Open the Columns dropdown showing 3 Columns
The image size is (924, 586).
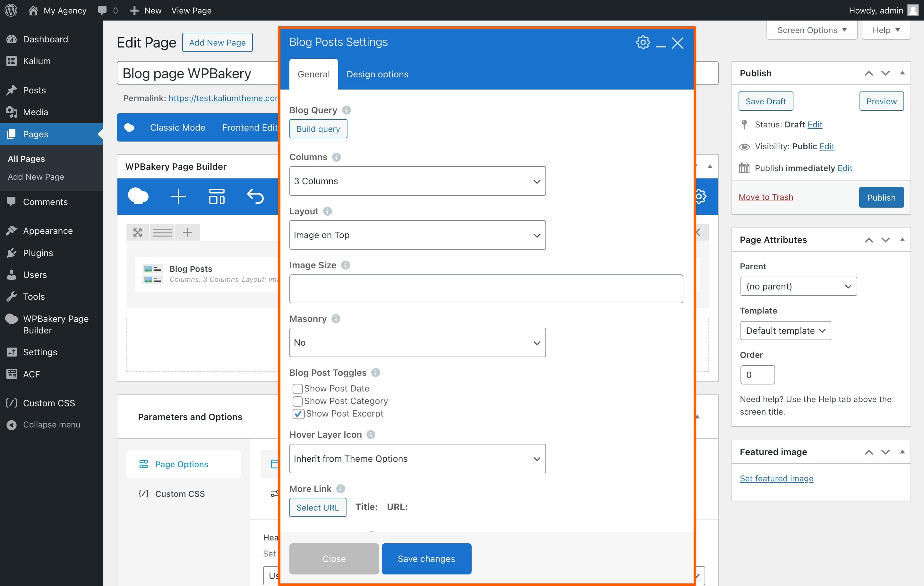coord(417,181)
